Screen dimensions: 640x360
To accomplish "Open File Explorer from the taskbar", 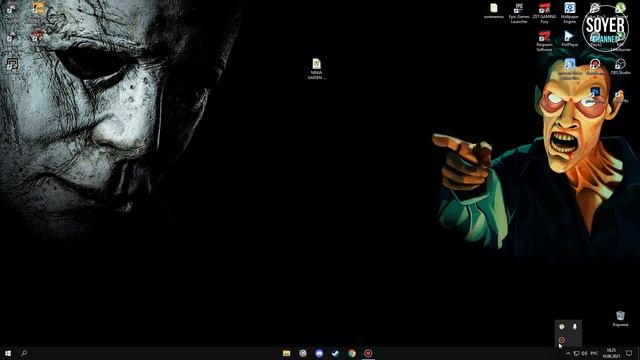I will click(x=287, y=353).
